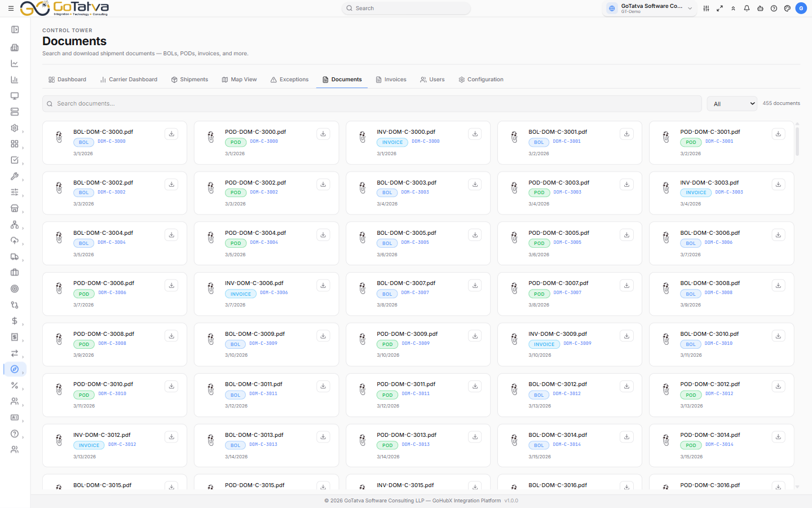Click the INVOICE badge on INV-DOM-C-3009.pdf

pyautogui.click(x=544, y=344)
